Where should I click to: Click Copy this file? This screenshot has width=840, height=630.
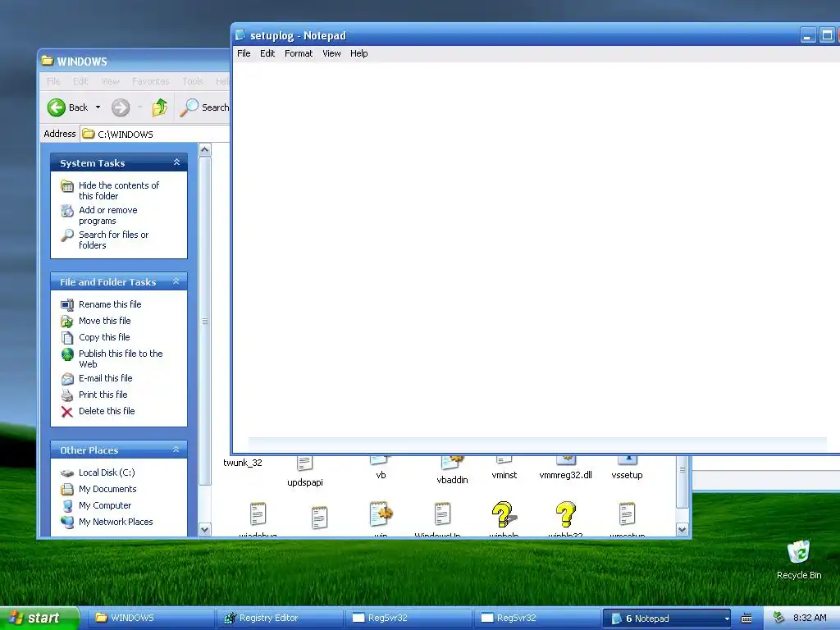[104, 337]
